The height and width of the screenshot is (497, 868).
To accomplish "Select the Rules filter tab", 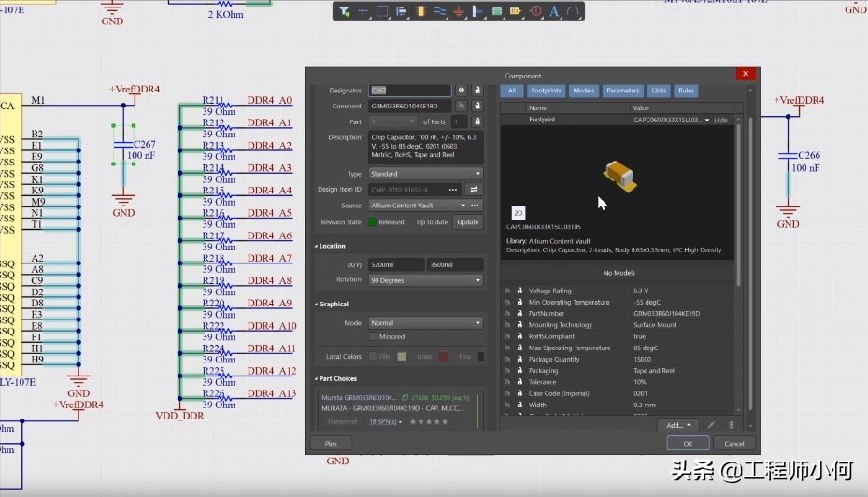I will 686,91.
